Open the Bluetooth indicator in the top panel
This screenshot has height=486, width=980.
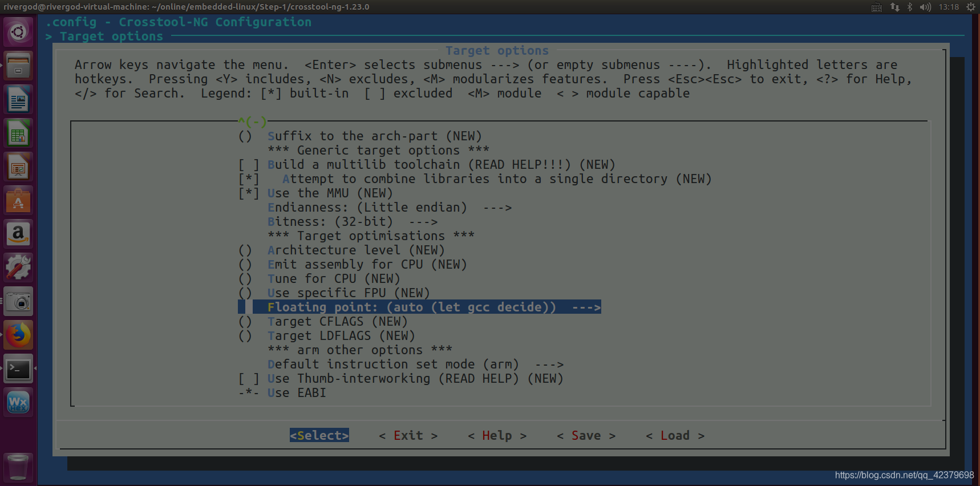point(910,7)
